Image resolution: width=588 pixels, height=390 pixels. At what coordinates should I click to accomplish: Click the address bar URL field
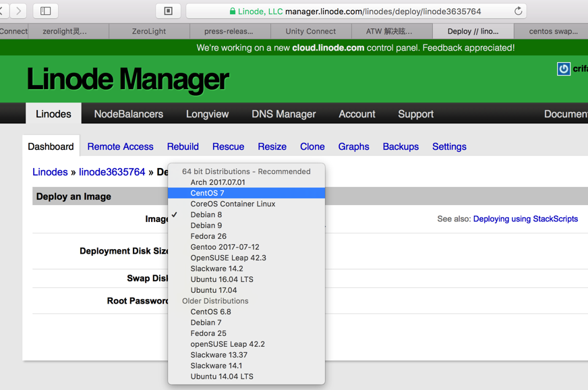356,11
